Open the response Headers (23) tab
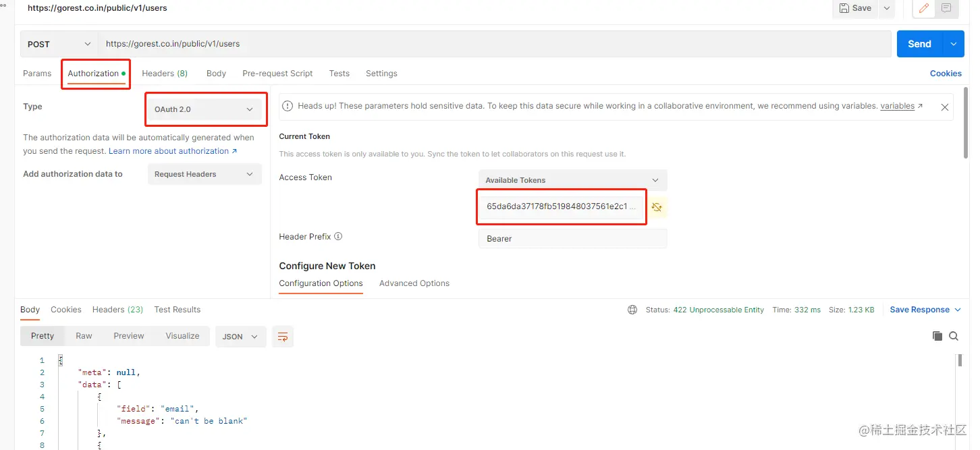Screen dimensions: 980x450 pos(118,310)
